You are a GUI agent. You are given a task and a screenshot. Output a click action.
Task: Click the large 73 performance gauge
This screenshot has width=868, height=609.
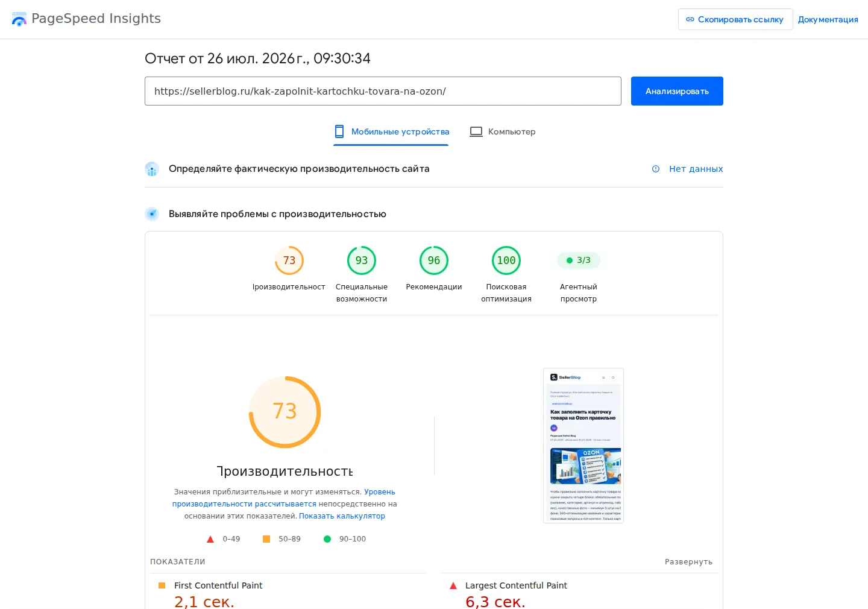[285, 412]
